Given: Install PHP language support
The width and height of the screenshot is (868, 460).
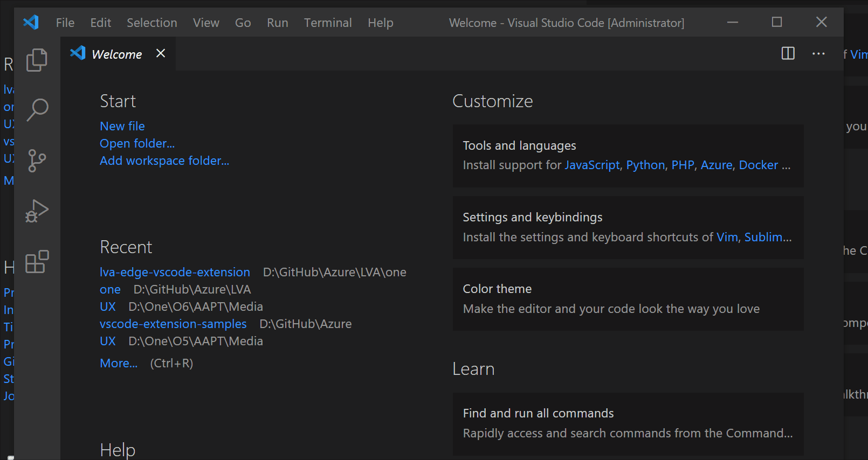Looking at the screenshot, I should [x=683, y=165].
